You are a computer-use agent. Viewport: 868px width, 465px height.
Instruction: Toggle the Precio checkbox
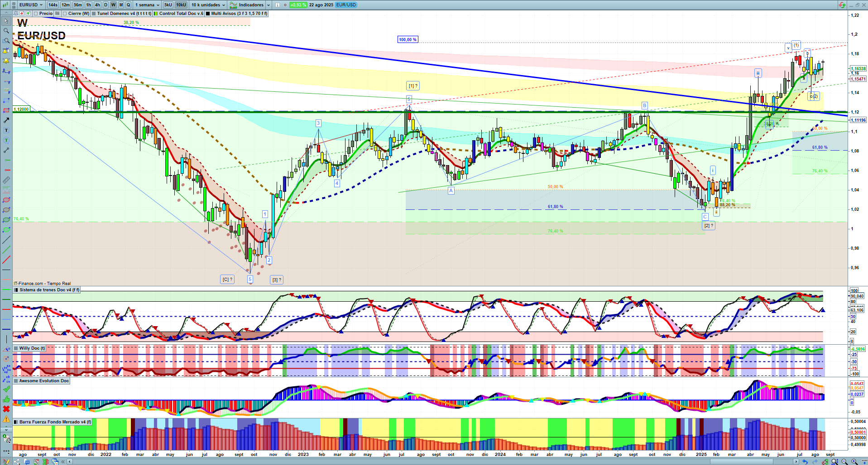coord(36,14)
